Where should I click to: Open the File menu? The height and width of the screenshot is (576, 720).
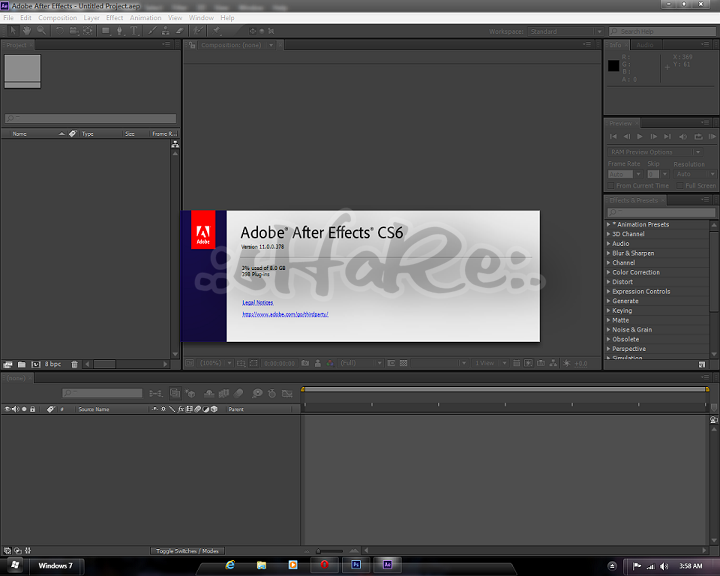8,17
